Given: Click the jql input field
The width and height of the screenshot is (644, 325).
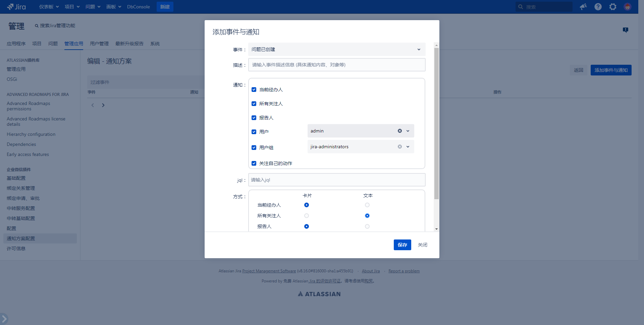Looking at the screenshot, I should click(336, 180).
